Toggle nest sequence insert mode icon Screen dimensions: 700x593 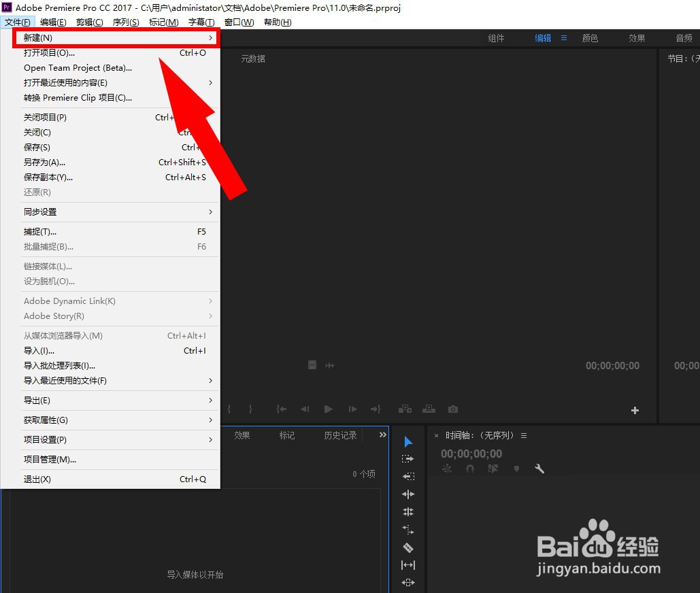447,469
